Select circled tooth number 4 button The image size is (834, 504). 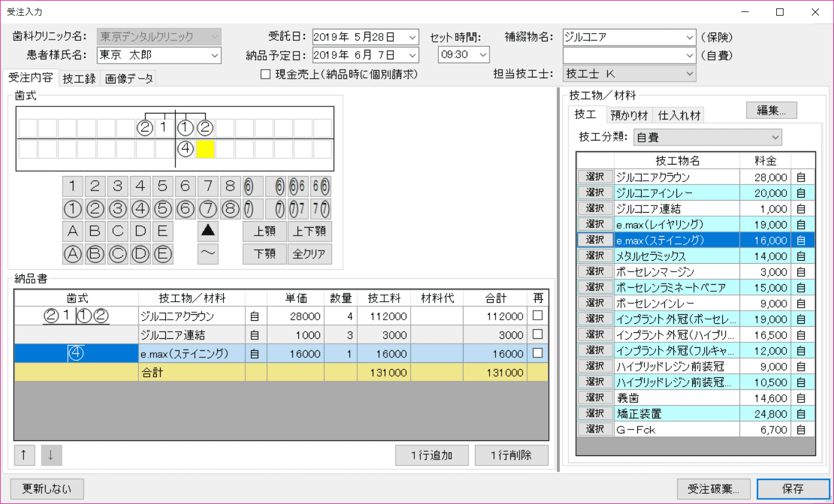pyautogui.click(x=141, y=209)
